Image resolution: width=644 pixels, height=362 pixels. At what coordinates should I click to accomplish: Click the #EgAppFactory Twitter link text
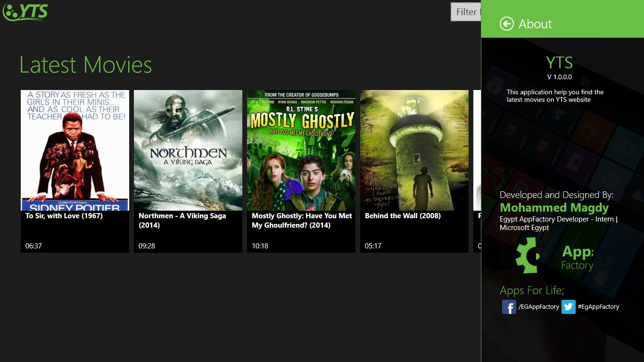click(x=598, y=307)
